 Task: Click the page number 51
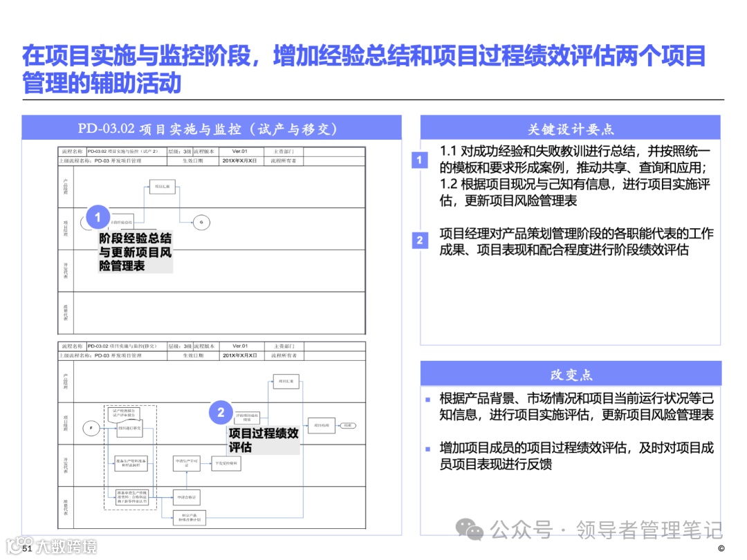[27, 548]
